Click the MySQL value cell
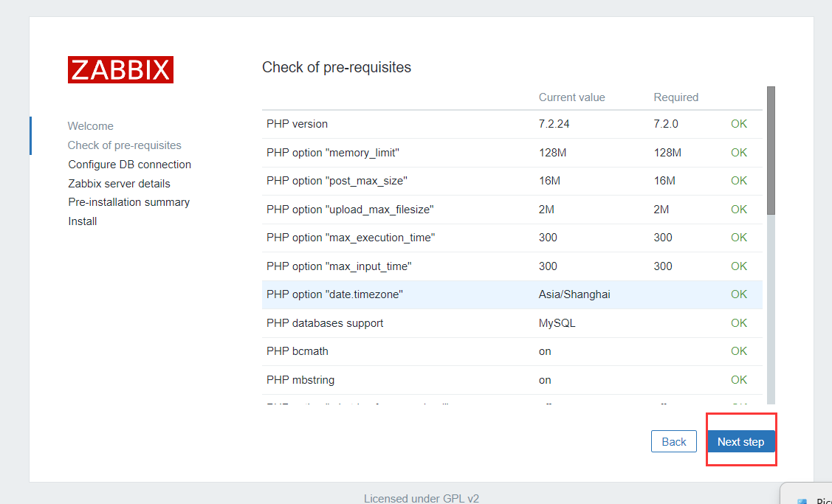832x504 pixels. tap(557, 323)
